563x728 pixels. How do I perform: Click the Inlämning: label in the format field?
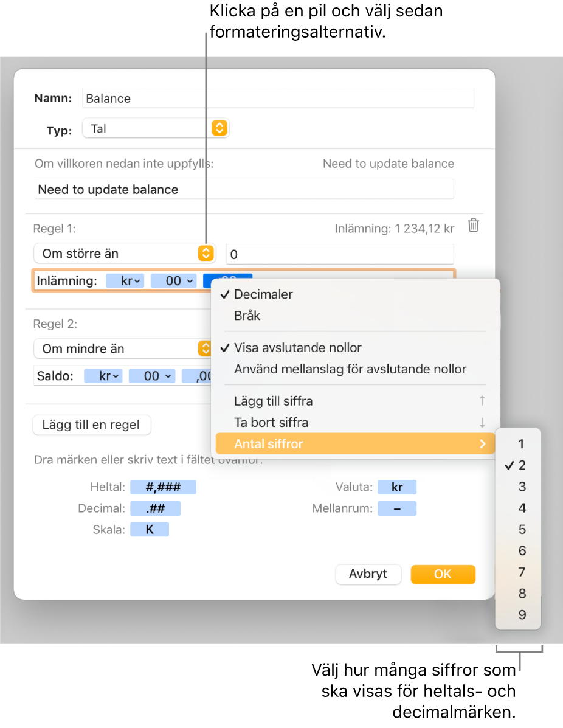point(67,281)
